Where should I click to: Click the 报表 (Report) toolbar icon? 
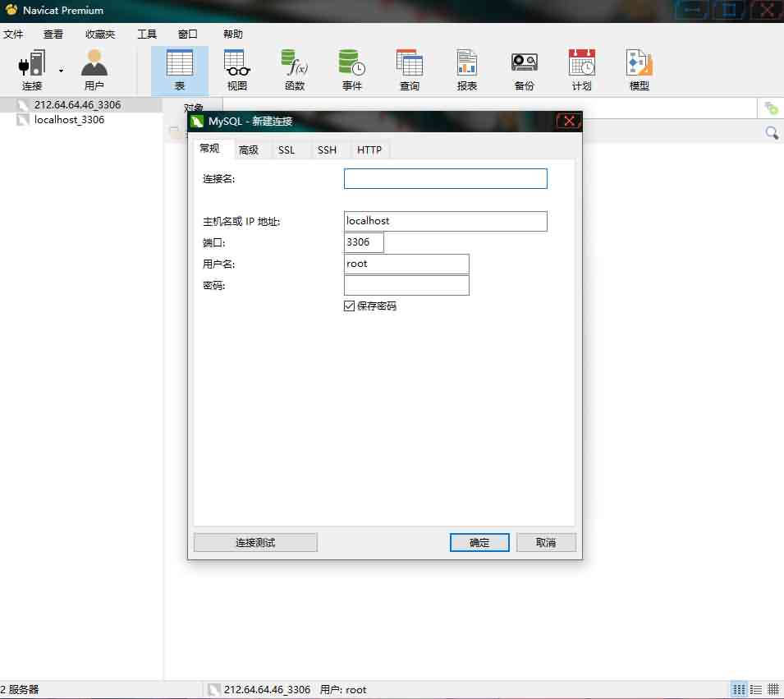point(466,70)
